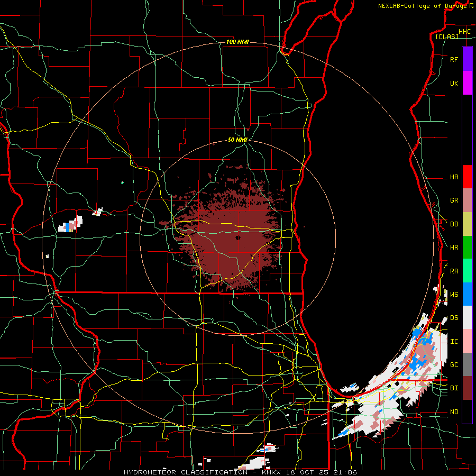Select the GR pink legend swatch
This screenshot has height=476, width=476.
click(x=467, y=200)
